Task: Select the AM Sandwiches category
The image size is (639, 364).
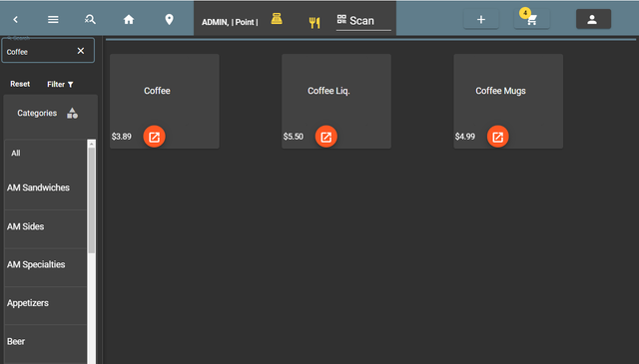Action: coord(45,187)
